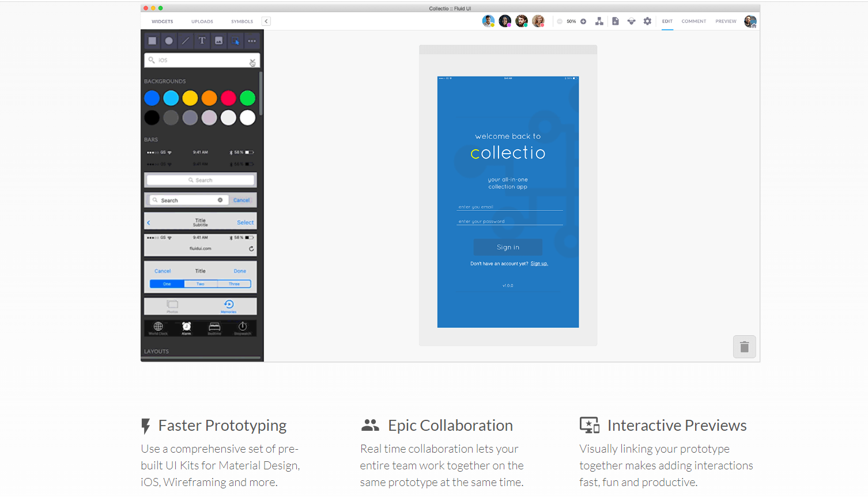Click the enter your email field
The image size is (868, 497).
coord(510,207)
